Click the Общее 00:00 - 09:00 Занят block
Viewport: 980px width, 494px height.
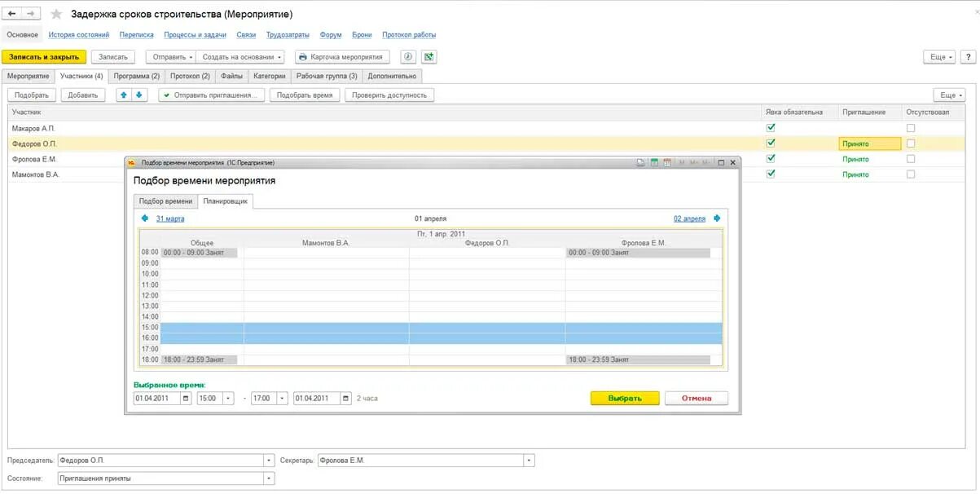coord(199,253)
